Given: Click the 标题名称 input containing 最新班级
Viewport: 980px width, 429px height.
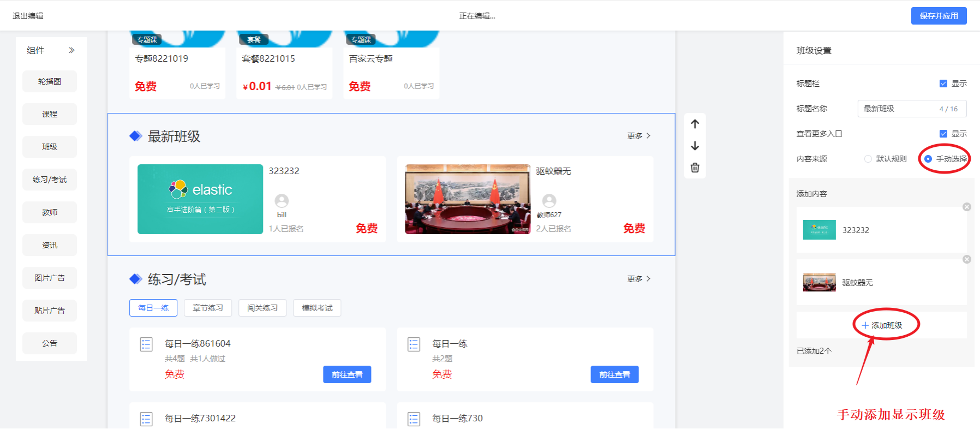Looking at the screenshot, I should click(x=912, y=109).
